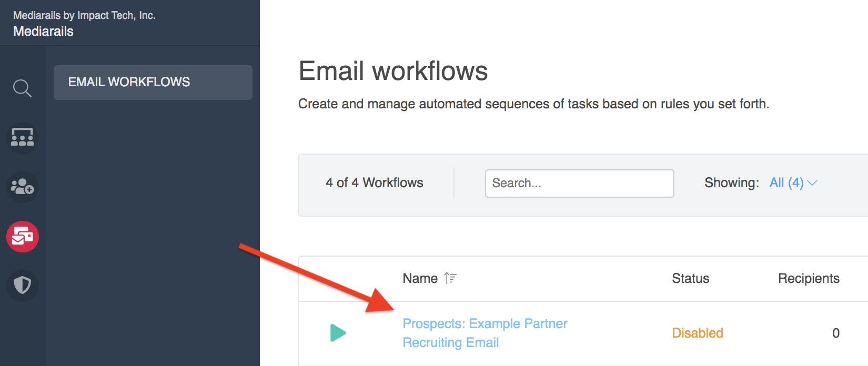Sort by the Name column header

pos(420,278)
